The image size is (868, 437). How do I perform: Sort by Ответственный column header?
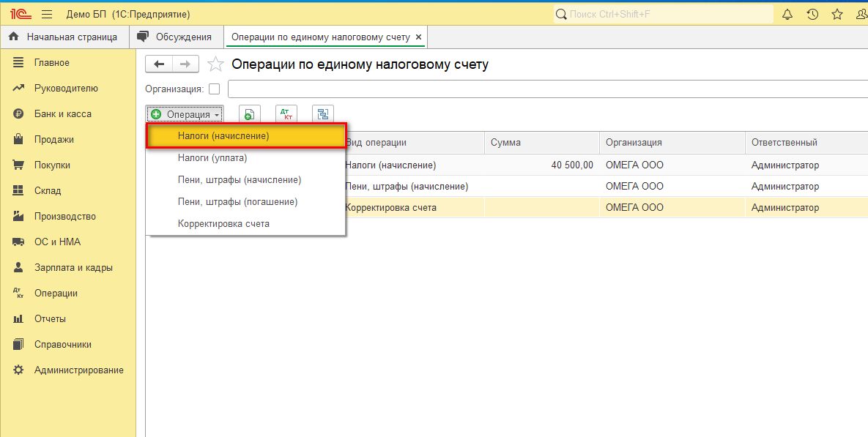coord(806,142)
